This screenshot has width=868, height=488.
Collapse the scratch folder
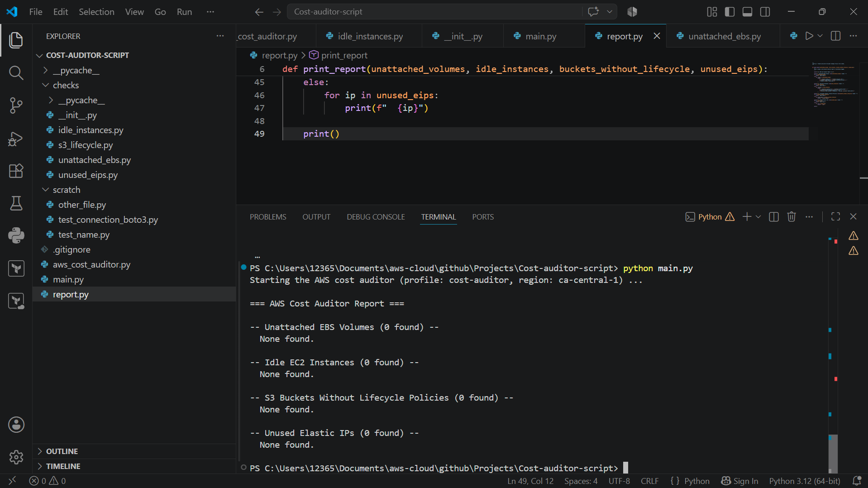tap(45, 190)
